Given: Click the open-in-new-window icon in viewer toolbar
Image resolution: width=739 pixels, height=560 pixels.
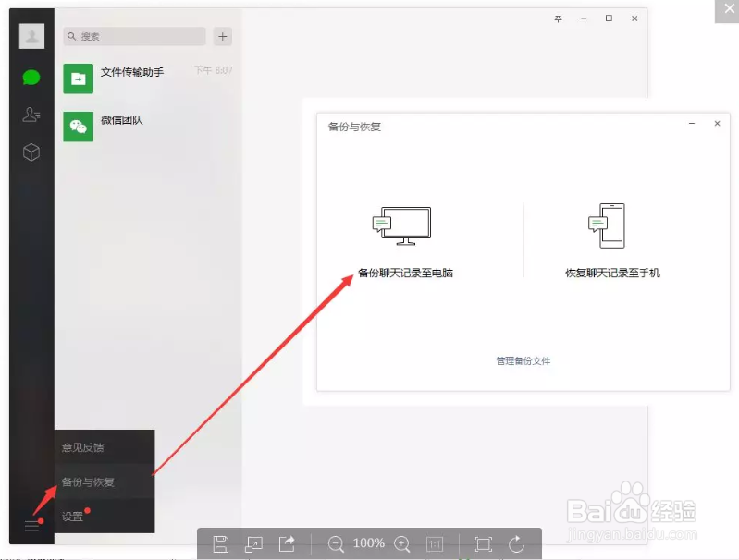Looking at the screenshot, I should click(253, 544).
